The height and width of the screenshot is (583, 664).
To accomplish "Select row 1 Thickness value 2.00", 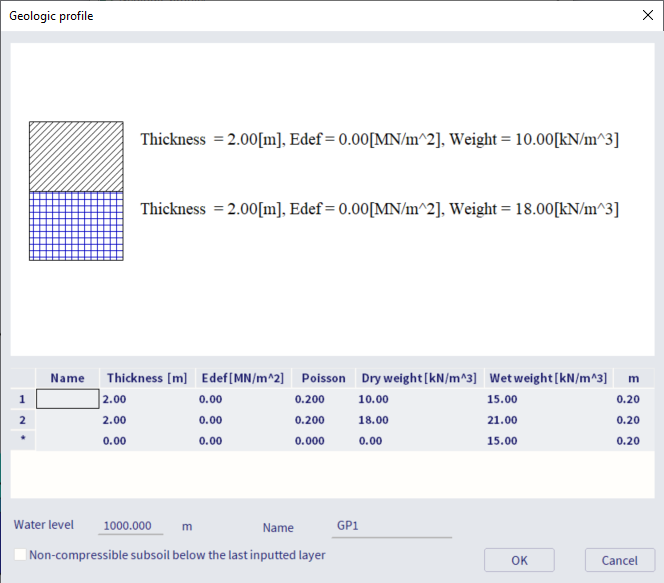I will (x=147, y=399).
